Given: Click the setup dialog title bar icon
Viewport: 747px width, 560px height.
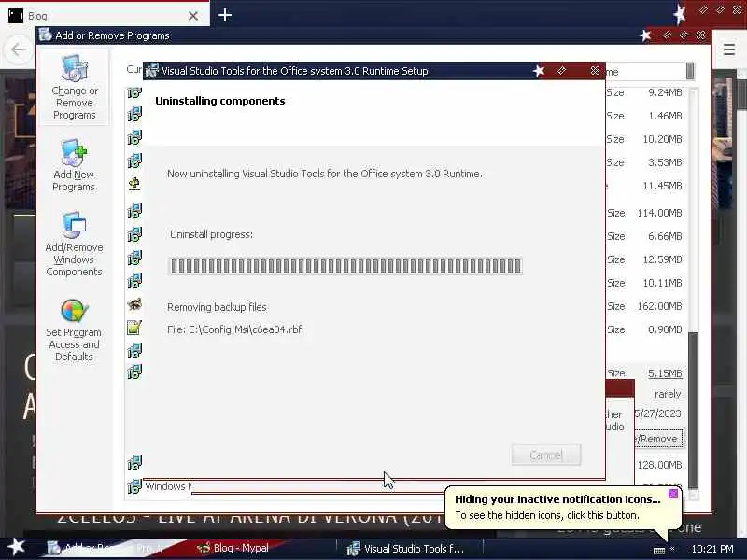Looking at the screenshot, I should click(152, 71).
